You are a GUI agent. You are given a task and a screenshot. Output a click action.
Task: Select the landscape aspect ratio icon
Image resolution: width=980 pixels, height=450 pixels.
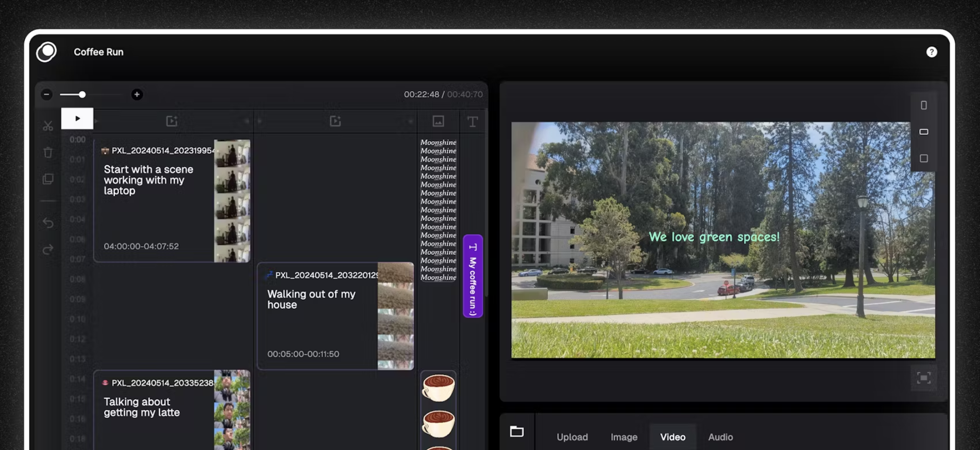click(x=924, y=132)
